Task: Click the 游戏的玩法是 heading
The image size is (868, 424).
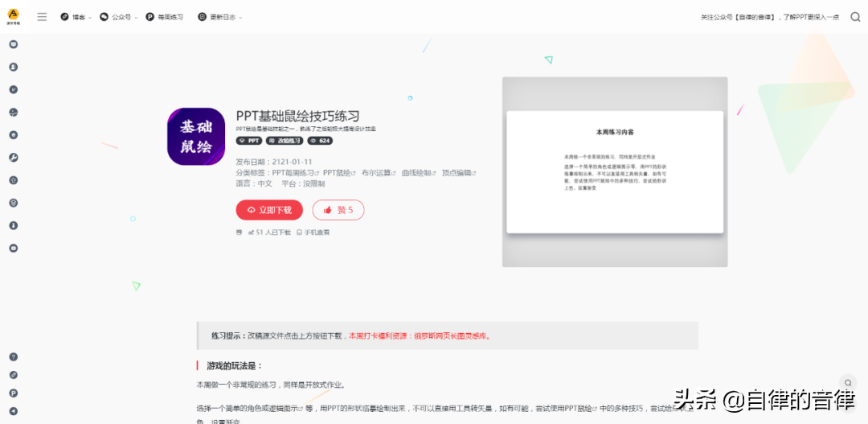Action: click(x=234, y=366)
